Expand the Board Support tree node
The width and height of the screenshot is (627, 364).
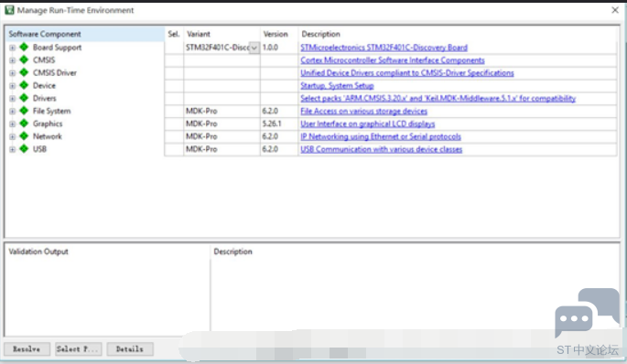tap(13, 48)
